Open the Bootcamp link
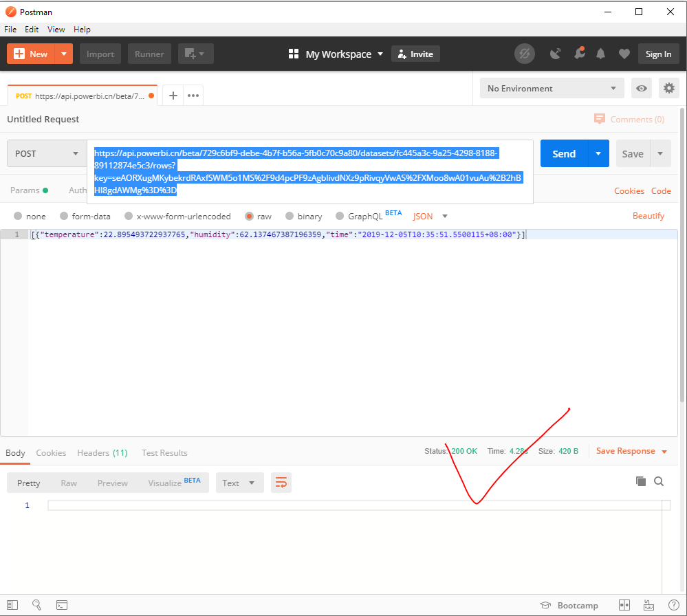The height and width of the screenshot is (616, 687). click(569, 605)
